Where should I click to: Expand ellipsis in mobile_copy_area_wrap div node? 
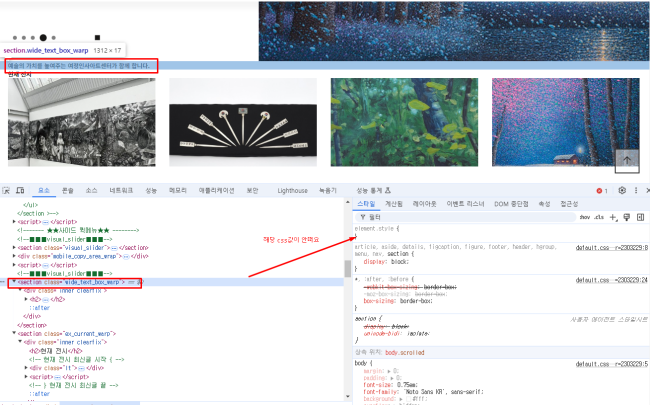126,257
